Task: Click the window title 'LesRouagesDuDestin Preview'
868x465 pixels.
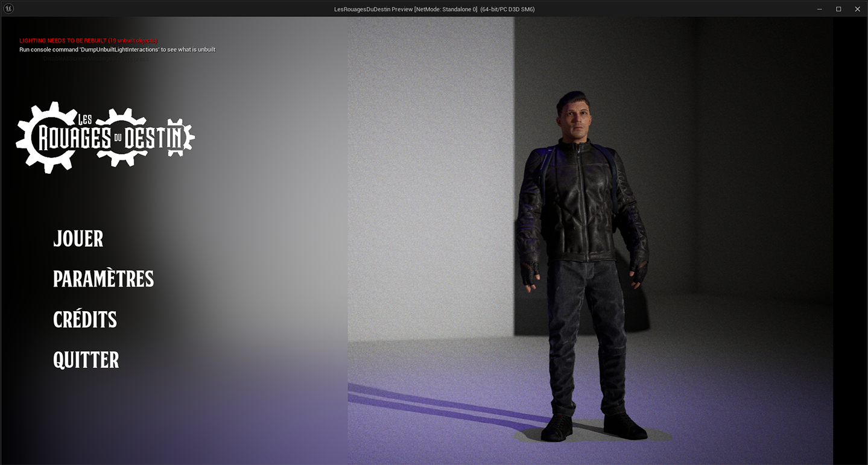Action: pyautogui.click(x=434, y=9)
